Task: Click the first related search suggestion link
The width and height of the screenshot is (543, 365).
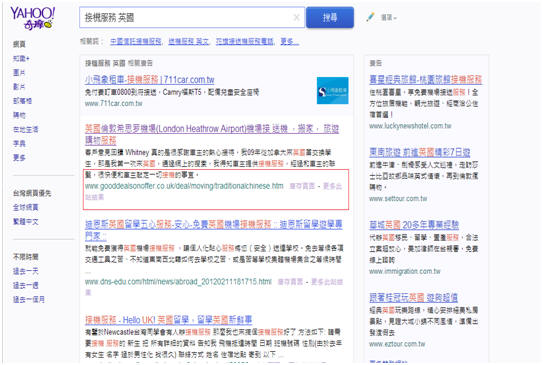Action: (136, 42)
